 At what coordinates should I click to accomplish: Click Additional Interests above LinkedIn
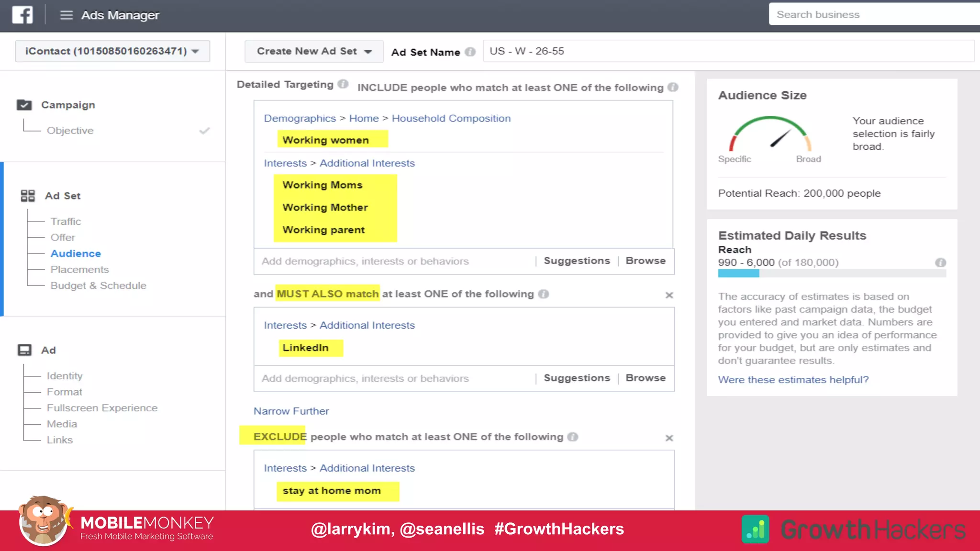(x=367, y=325)
